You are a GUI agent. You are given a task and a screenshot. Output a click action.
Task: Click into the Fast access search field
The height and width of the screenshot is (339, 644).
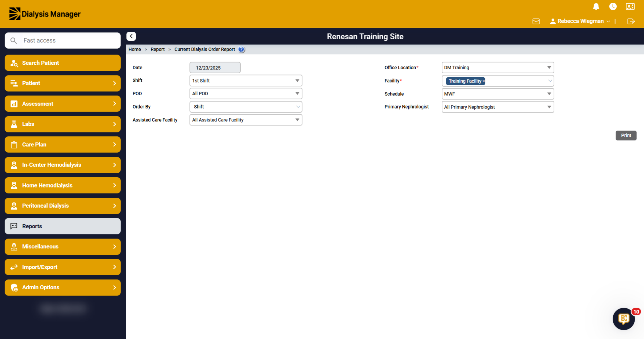(x=63, y=41)
